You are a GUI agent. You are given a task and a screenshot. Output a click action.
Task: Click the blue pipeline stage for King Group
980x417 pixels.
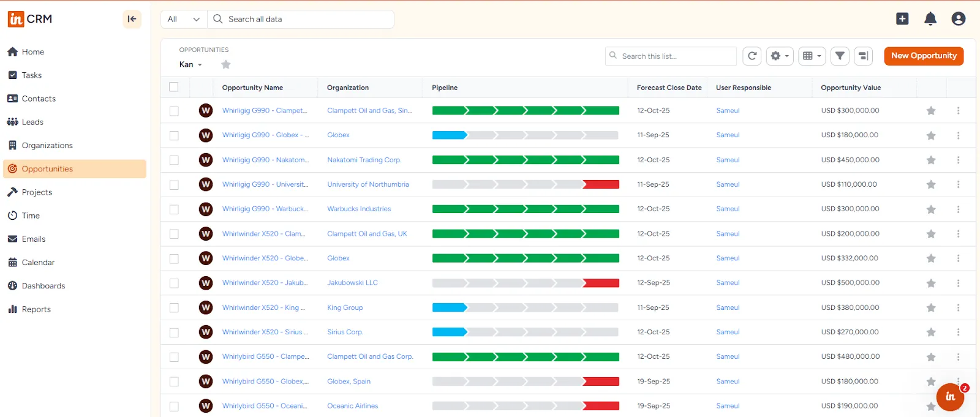point(449,307)
